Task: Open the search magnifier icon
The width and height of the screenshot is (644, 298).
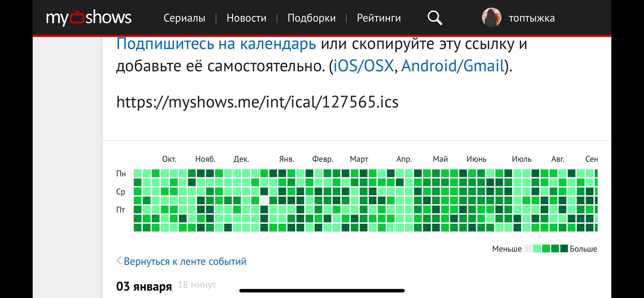Action: pos(434,17)
